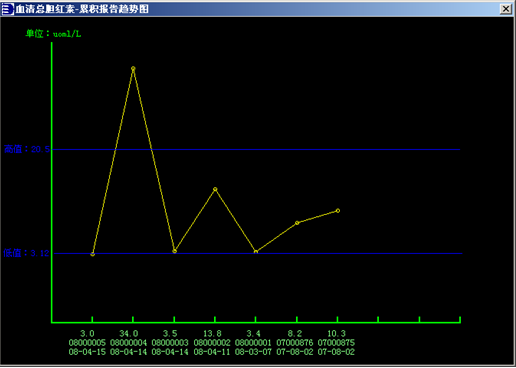The image size is (516, 368).
Task: Select sample number 08000005 label
Action: (87, 343)
